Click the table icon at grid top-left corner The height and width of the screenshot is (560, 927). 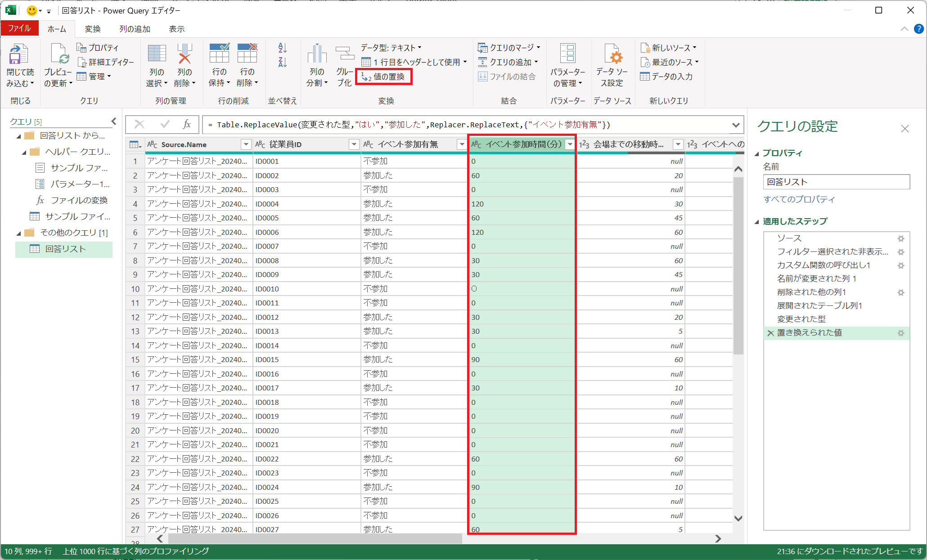135,144
